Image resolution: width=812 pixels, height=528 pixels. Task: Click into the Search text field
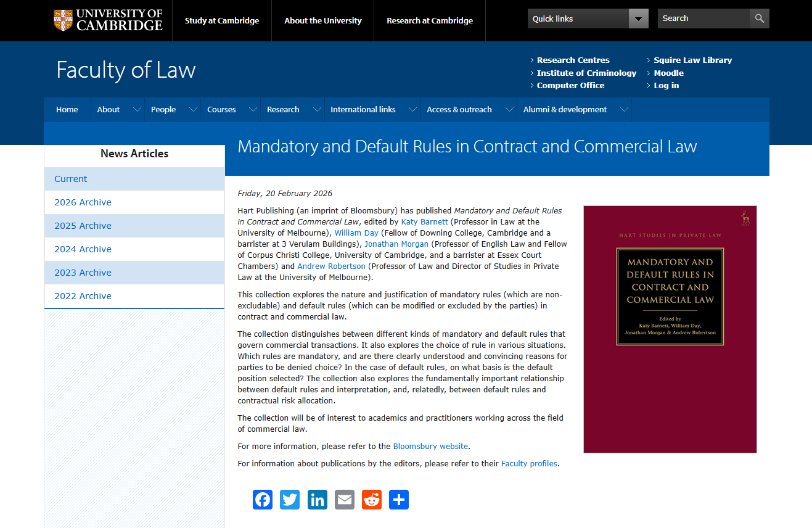pos(703,19)
